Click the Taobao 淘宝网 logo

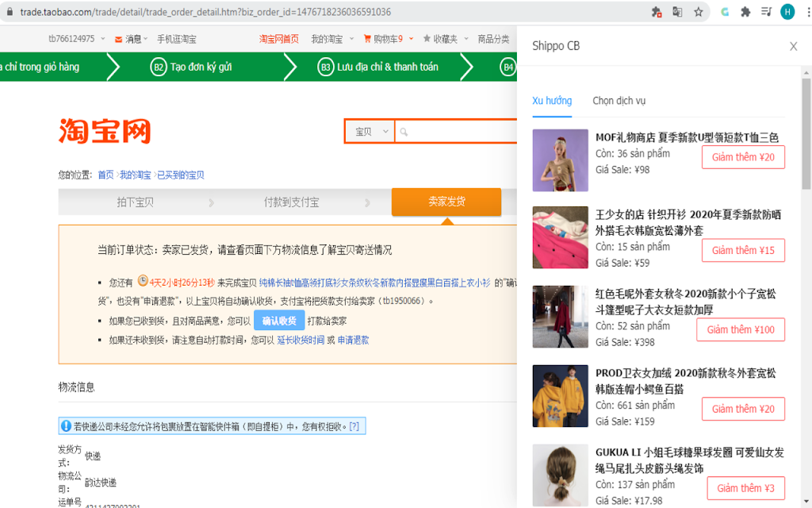click(105, 131)
